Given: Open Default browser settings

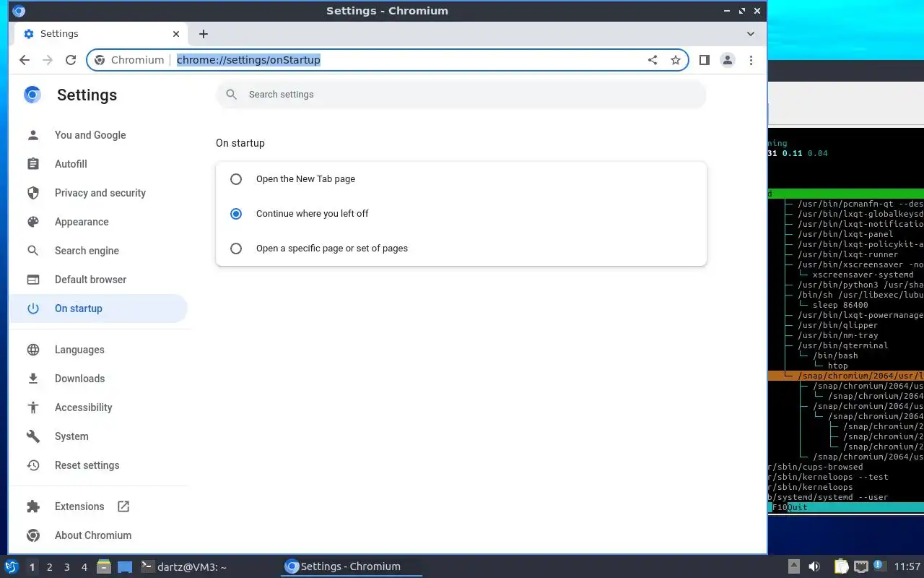Looking at the screenshot, I should (98, 280).
